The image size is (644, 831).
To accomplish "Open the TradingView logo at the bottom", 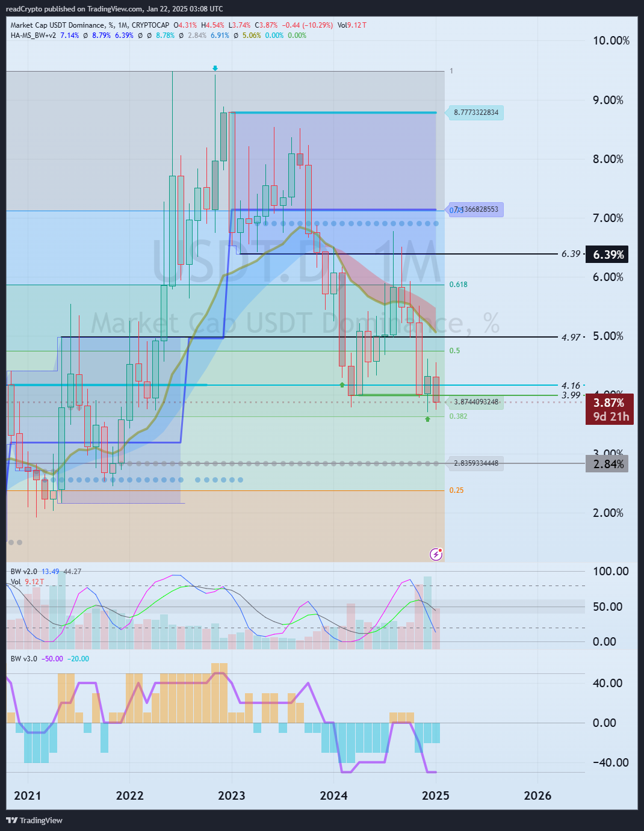I will [x=34, y=820].
